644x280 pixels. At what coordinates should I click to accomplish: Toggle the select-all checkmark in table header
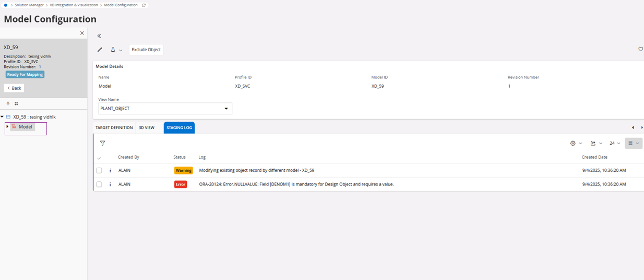(99, 157)
